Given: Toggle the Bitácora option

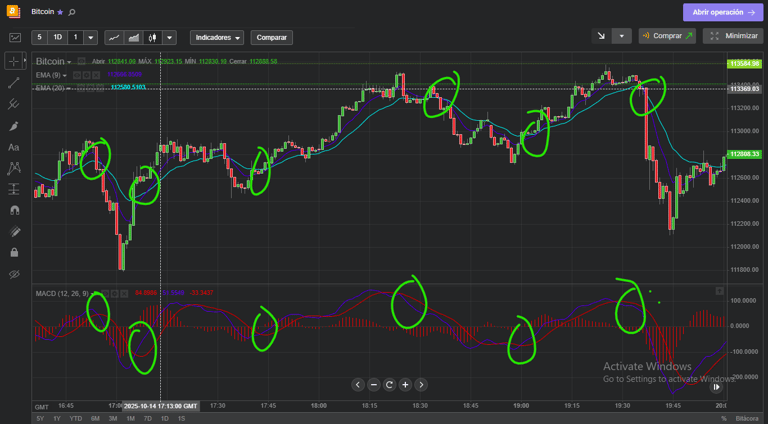Looking at the screenshot, I should pyautogui.click(x=746, y=419).
